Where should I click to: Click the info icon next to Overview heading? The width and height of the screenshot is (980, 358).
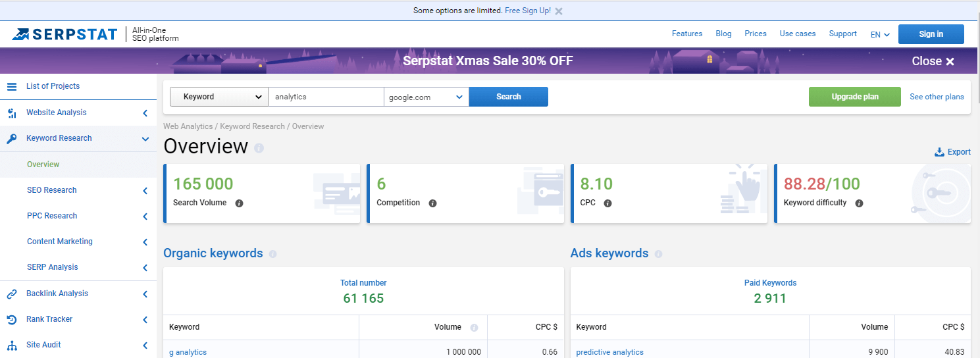[259, 148]
